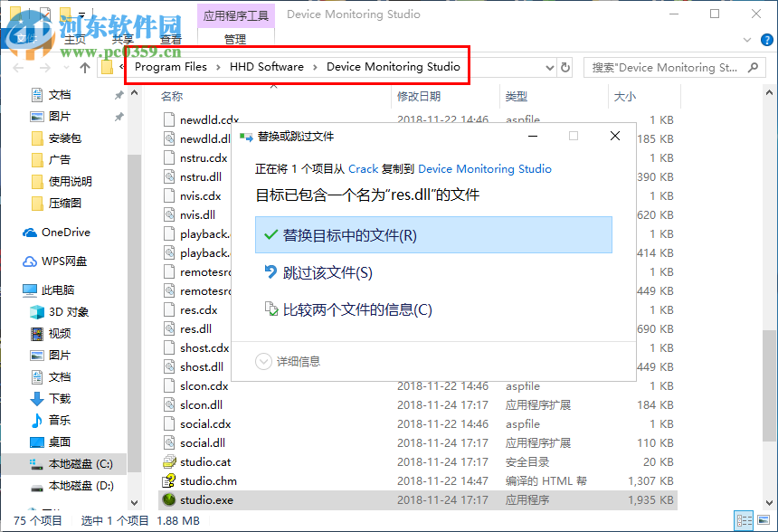The height and width of the screenshot is (532, 778).
Task: Click the back navigation arrow
Action: click(18, 66)
